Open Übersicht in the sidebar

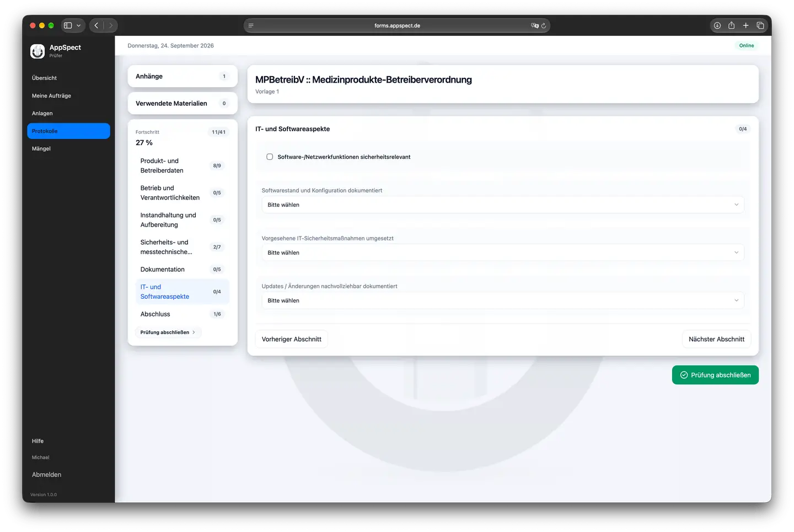tap(68, 78)
